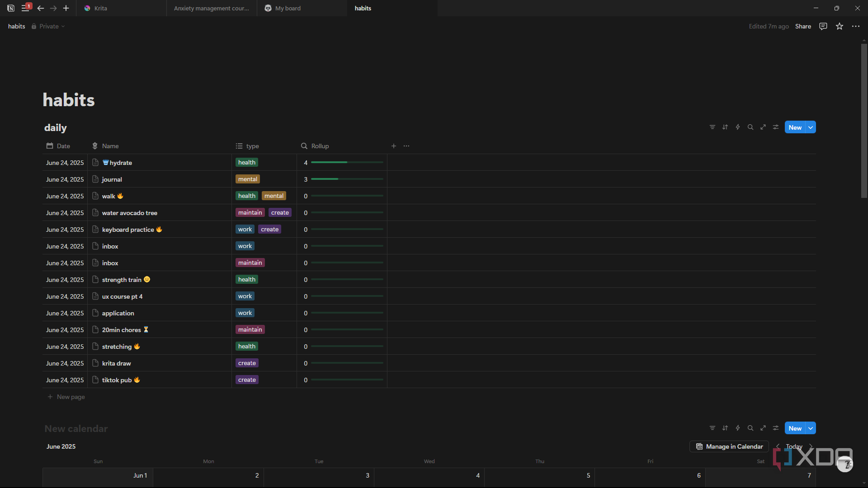
Task: Open the water avocado tree row
Action: (x=130, y=213)
